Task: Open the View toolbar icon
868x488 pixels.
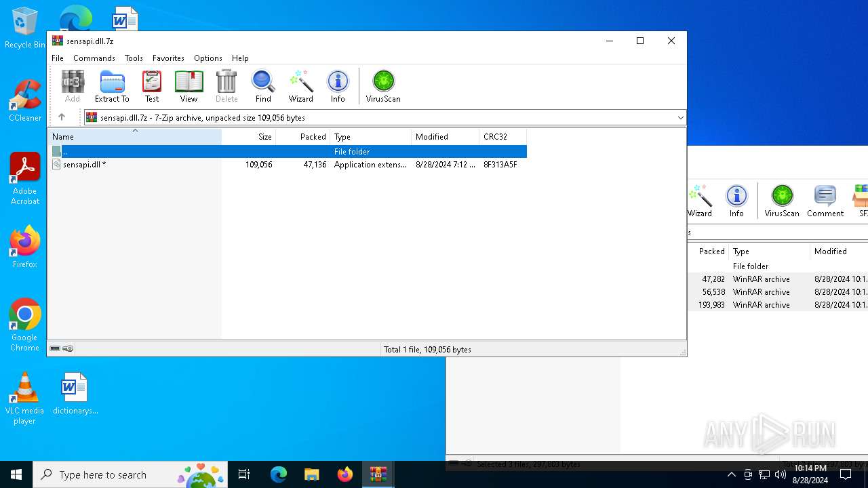Action: coord(189,86)
